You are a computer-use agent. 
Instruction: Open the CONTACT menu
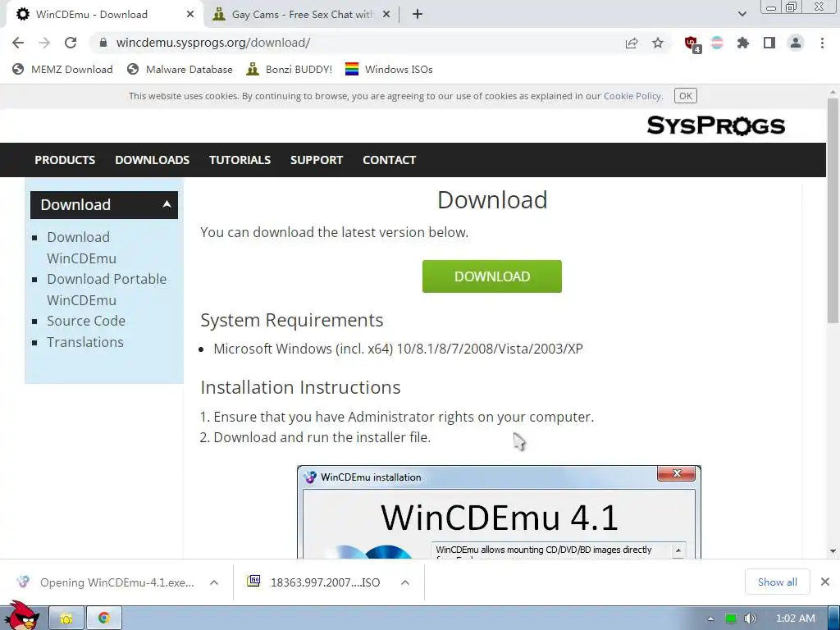pos(390,160)
